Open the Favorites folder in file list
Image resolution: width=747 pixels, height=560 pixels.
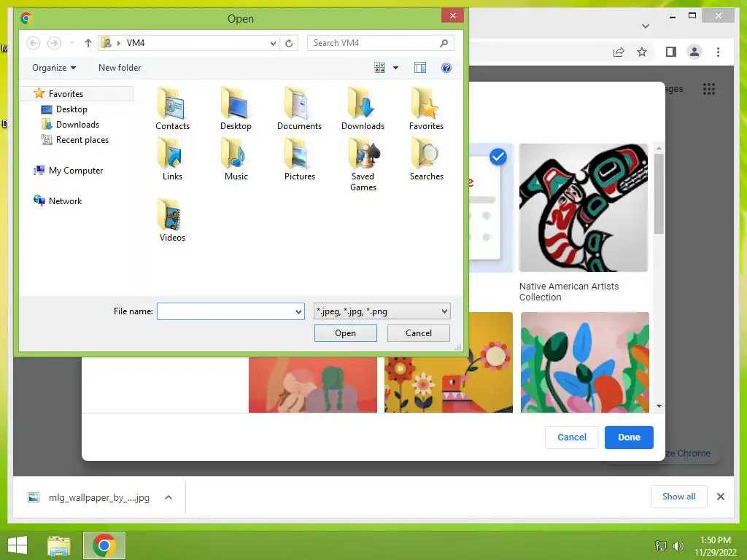426,109
